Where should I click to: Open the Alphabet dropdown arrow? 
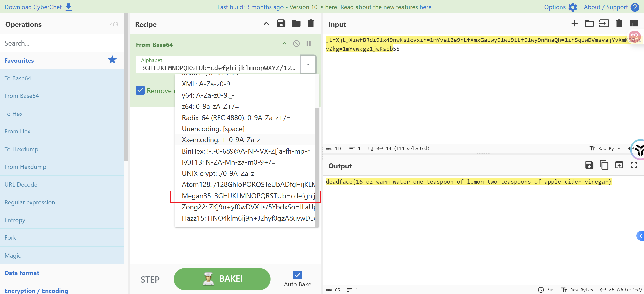coord(308,65)
